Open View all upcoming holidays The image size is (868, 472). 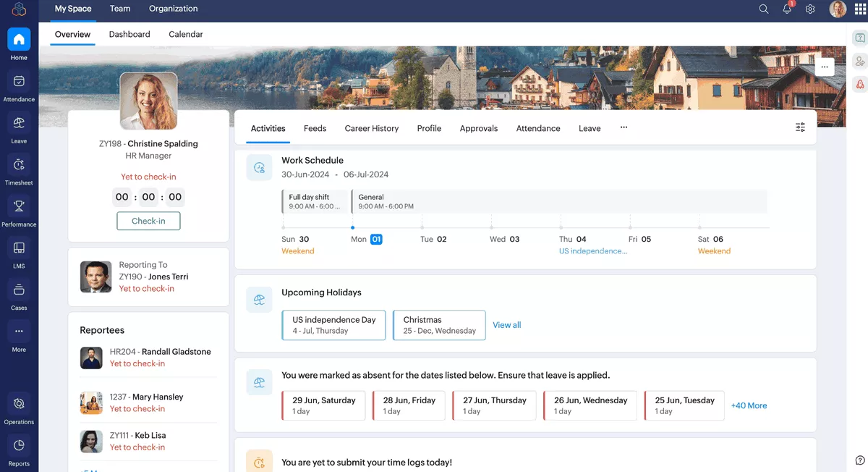(x=506, y=325)
